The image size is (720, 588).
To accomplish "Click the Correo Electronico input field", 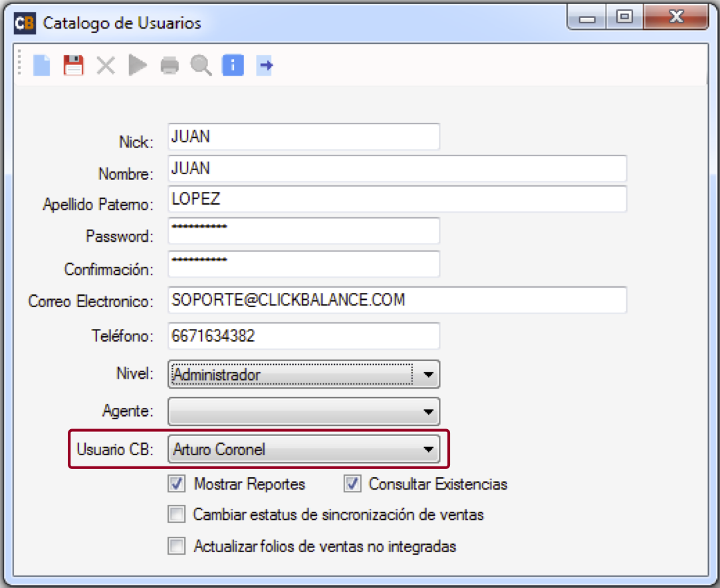I will [397, 300].
